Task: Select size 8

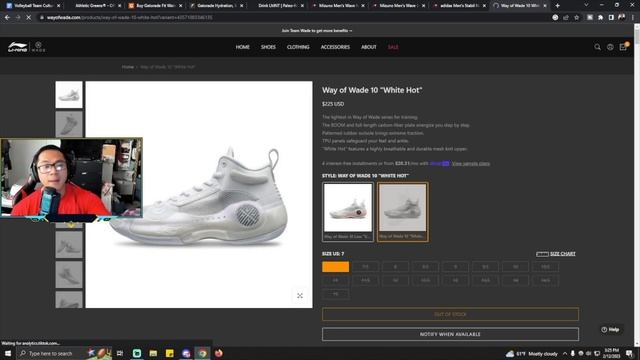Action: (395, 267)
